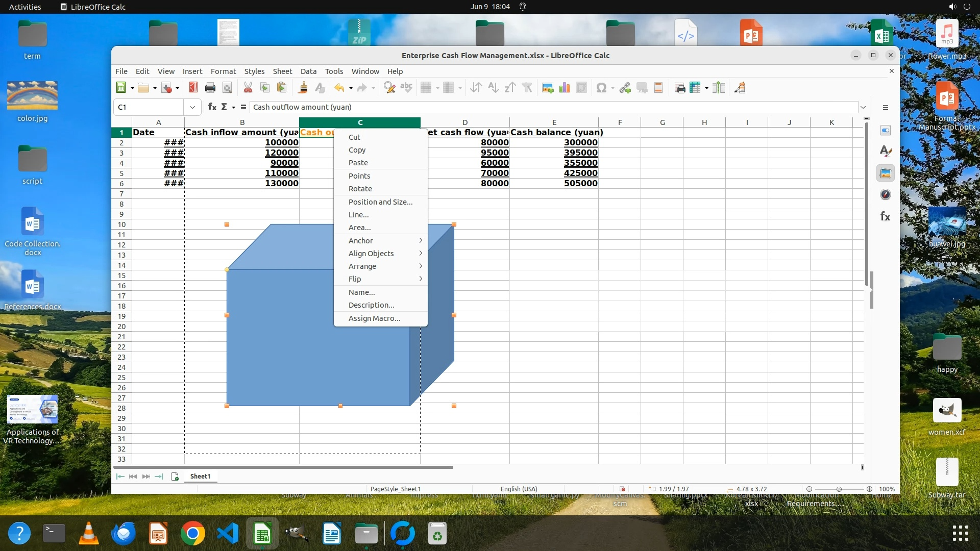Click the Export as PDF icon
The height and width of the screenshot is (551, 980).
[193, 88]
